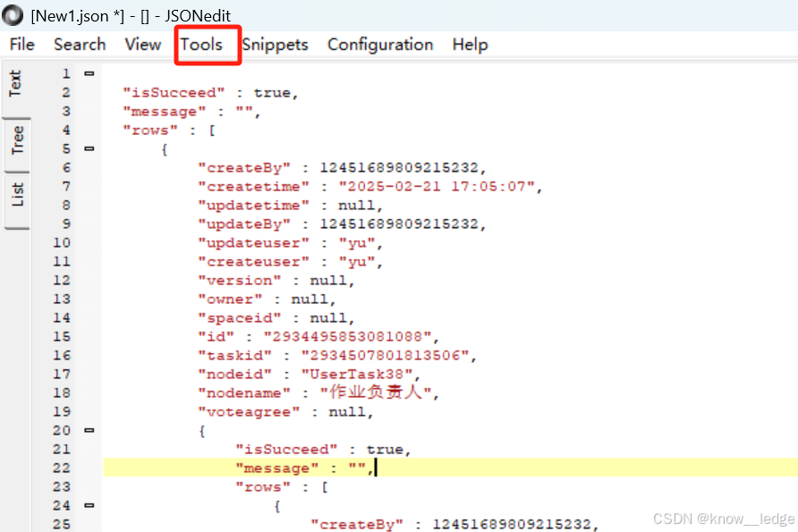Screen dimensions: 798x532
Task: Click the "message" key on line 22
Action: pos(276,469)
